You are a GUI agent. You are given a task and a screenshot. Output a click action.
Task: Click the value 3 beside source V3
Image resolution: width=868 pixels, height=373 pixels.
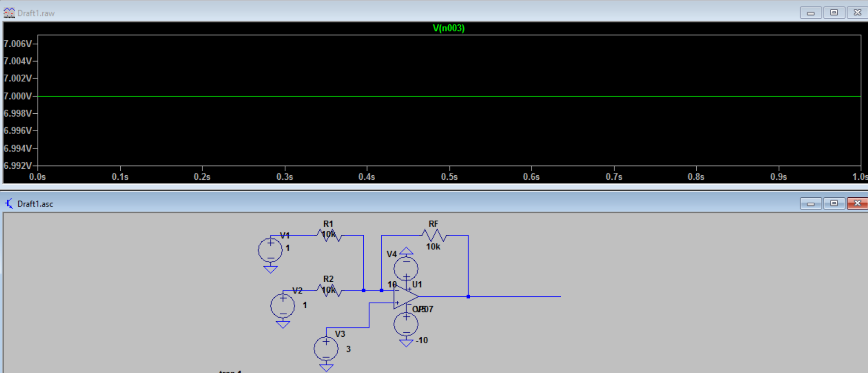pos(348,349)
